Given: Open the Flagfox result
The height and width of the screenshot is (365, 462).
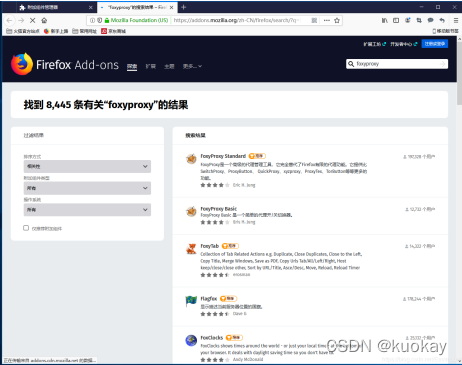Looking at the screenshot, I should point(209,299).
